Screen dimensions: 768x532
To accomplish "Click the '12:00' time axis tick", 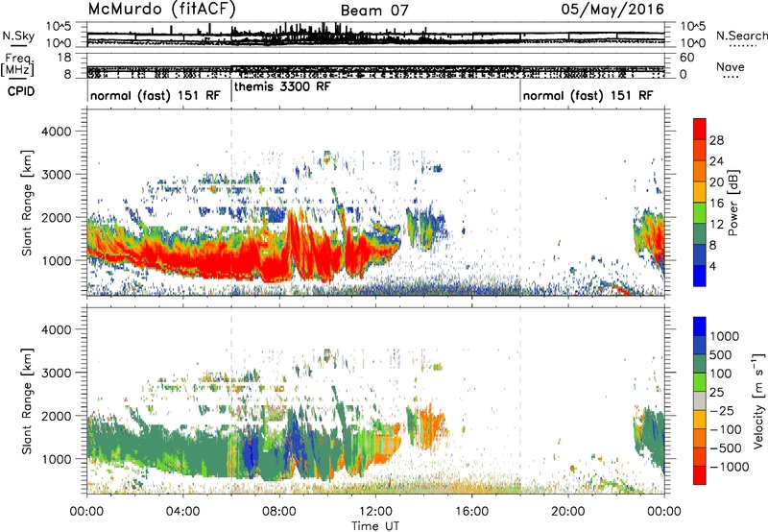I will 375,512.
